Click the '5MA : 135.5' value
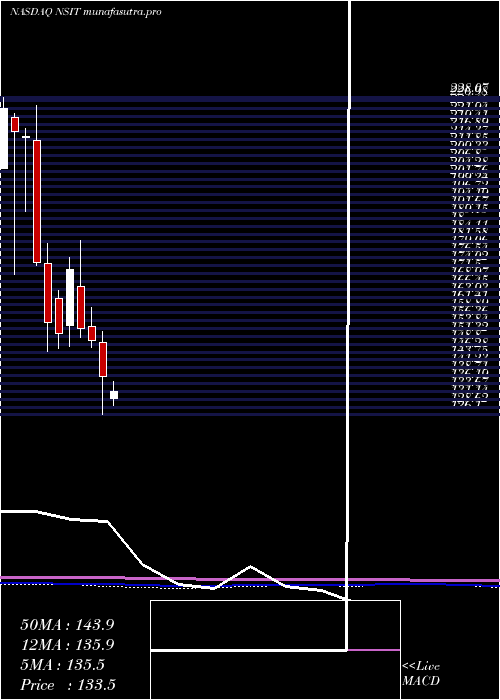The height and width of the screenshot is (700, 500). 62,665
